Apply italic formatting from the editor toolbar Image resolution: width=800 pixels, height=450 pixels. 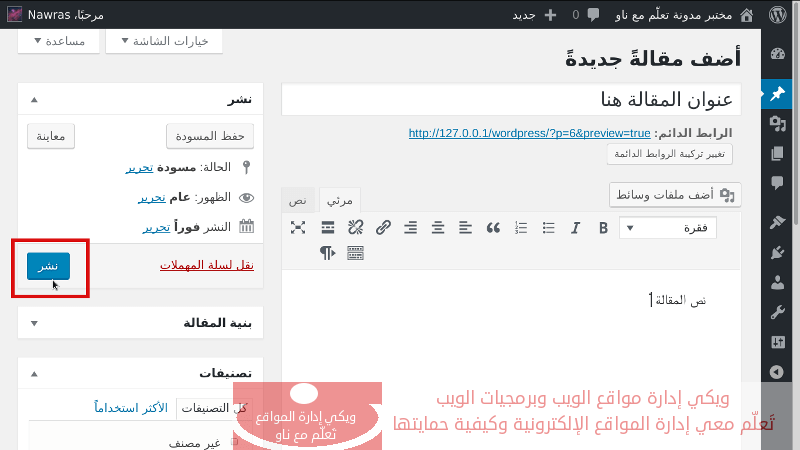tap(575, 228)
